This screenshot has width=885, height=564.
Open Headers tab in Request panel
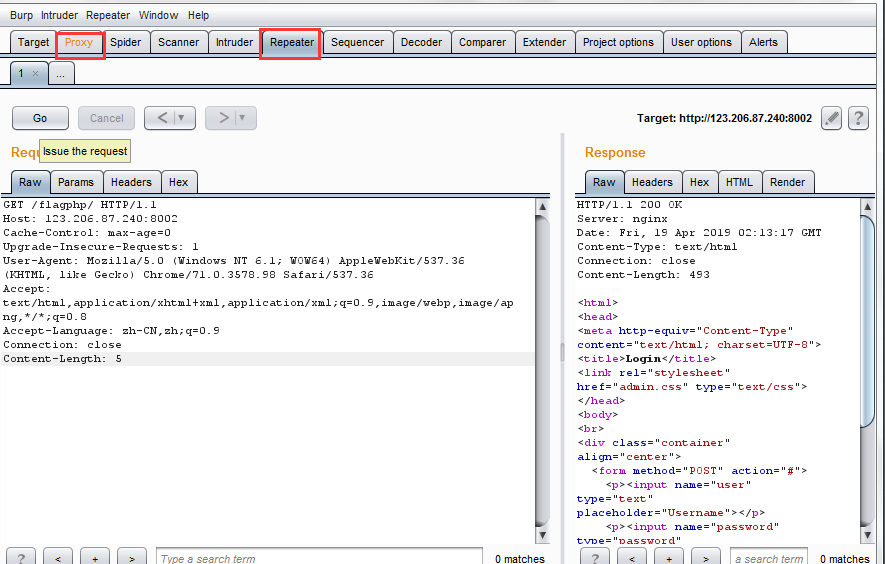132,182
